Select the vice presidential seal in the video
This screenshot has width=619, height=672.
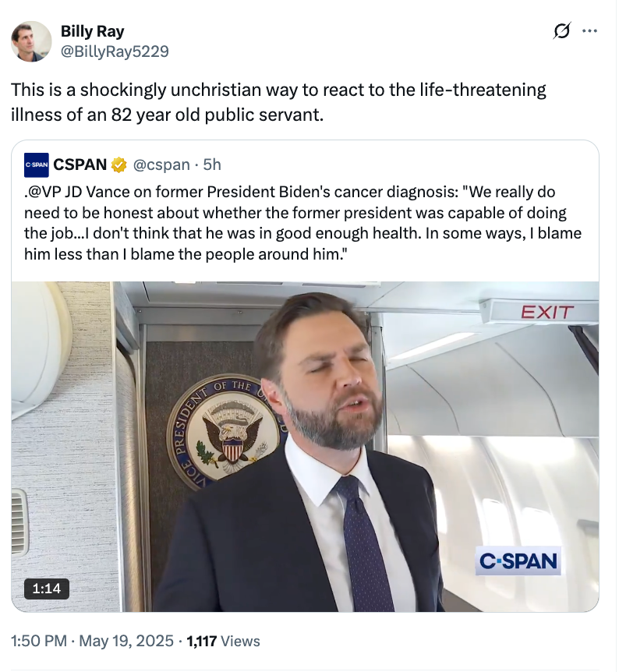click(228, 433)
